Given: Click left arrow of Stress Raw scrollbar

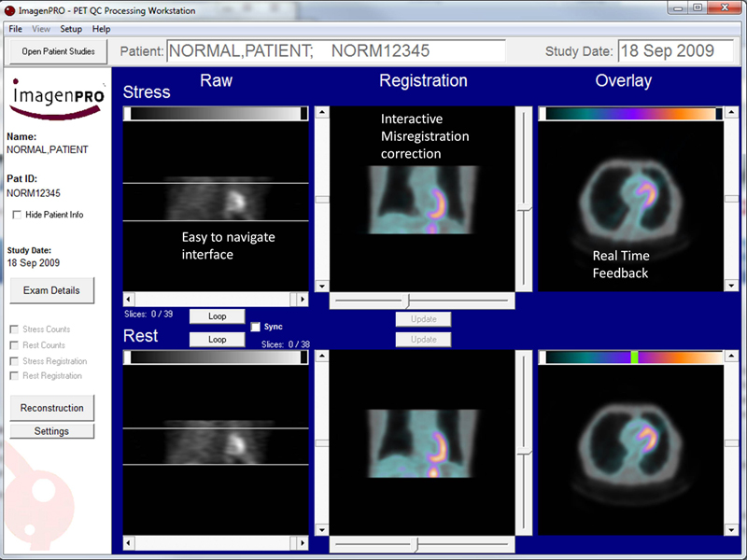Looking at the screenshot, I should pos(128,299).
